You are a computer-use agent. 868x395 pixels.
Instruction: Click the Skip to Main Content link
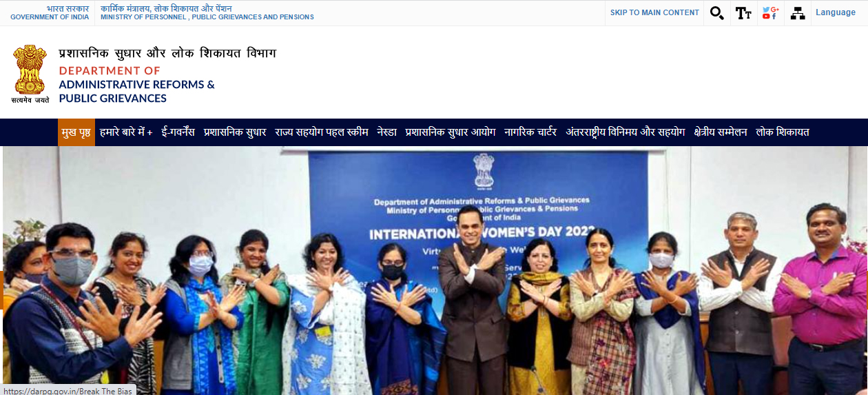tap(654, 13)
